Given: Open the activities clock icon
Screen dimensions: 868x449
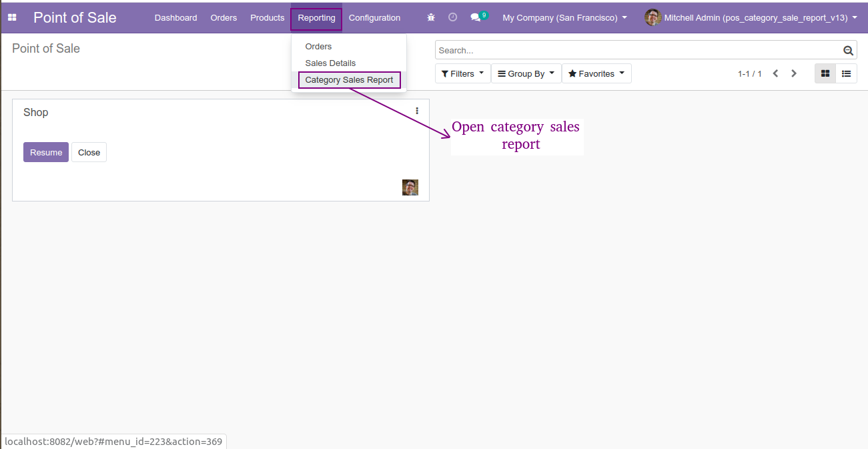Looking at the screenshot, I should click(x=453, y=17).
